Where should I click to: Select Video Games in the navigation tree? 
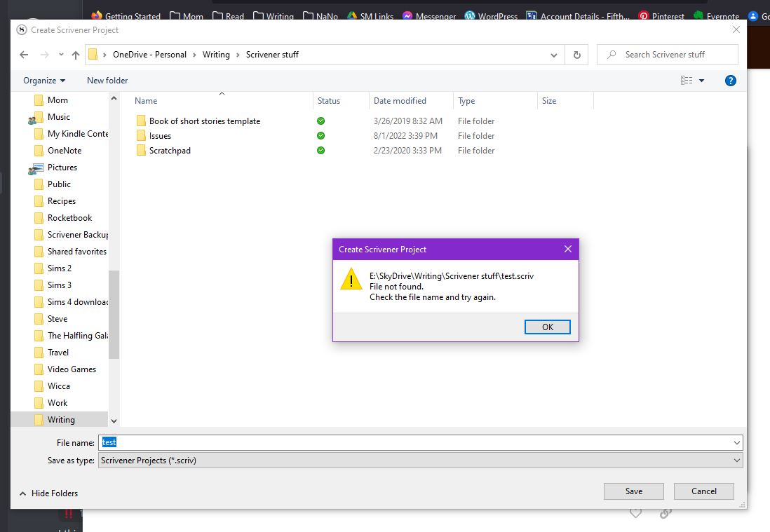point(72,369)
